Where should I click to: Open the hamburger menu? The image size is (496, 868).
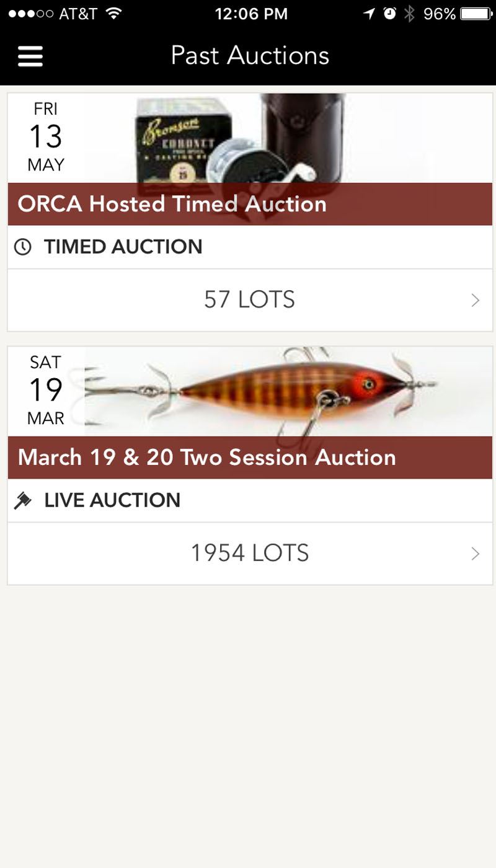point(30,56)
